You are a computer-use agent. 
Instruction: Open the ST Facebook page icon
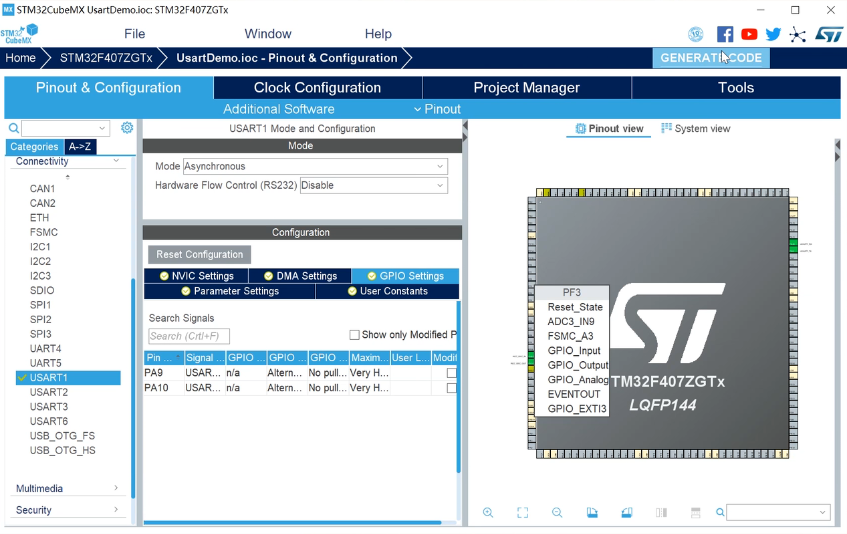pyautogui.click(x=725, y=34)
